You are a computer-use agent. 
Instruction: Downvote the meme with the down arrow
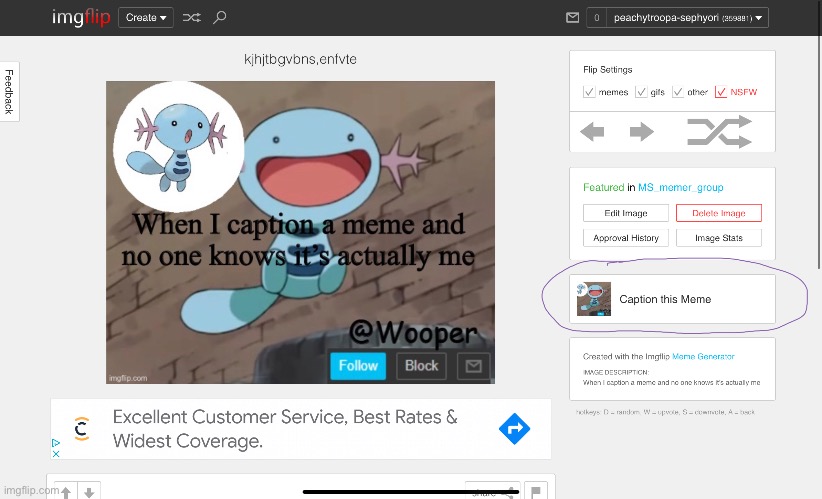click(89, 492)
